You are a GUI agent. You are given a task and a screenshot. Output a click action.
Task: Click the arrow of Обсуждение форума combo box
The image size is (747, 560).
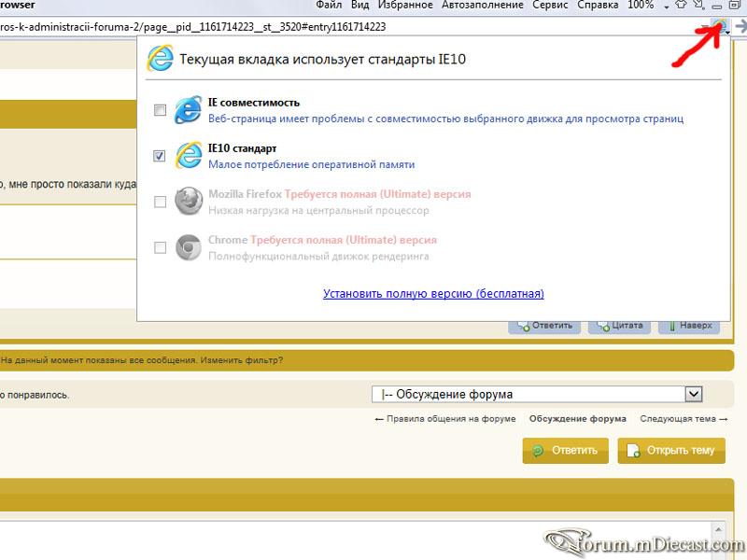[x=693, y=394]
